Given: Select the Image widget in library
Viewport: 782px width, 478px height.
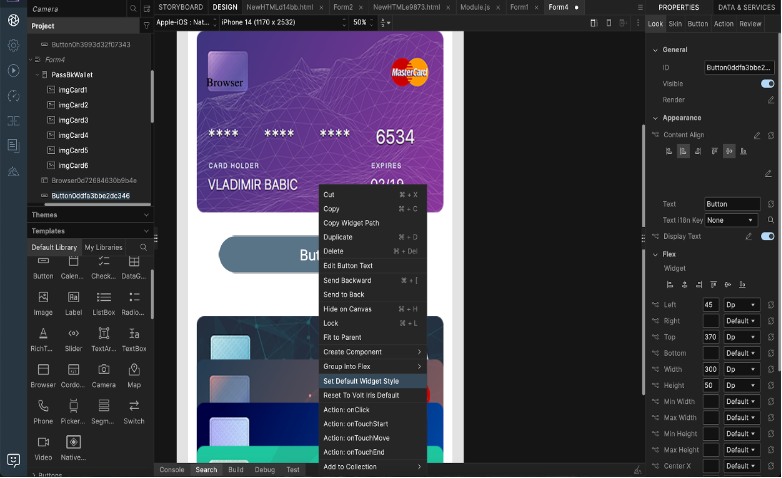Looking at the screenshot, I should coord(43,303).
